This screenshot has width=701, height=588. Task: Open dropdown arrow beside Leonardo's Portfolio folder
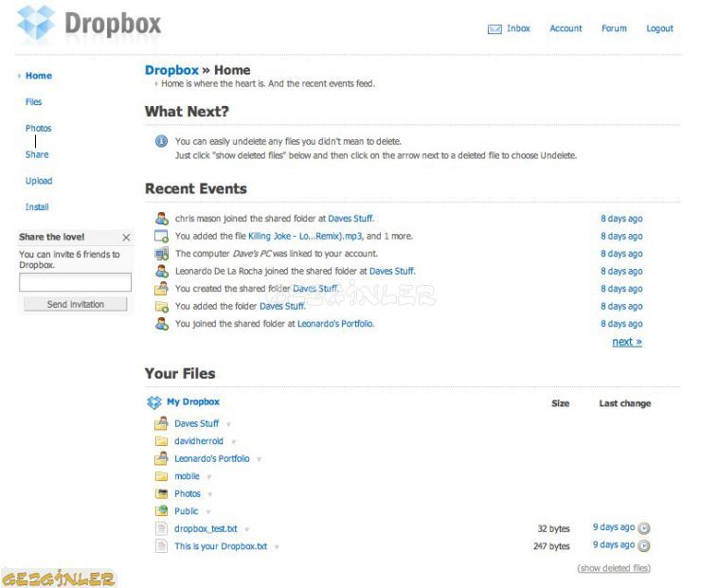[259, 459]
